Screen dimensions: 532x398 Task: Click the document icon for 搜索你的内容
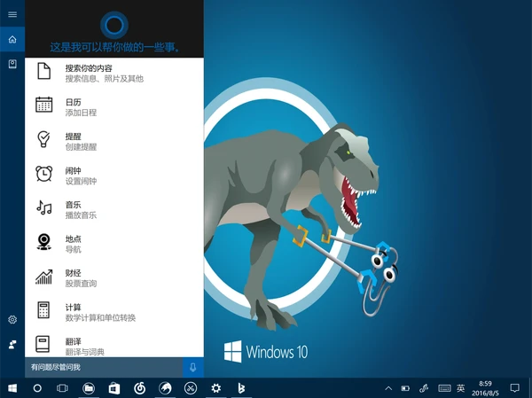(44, 71)
